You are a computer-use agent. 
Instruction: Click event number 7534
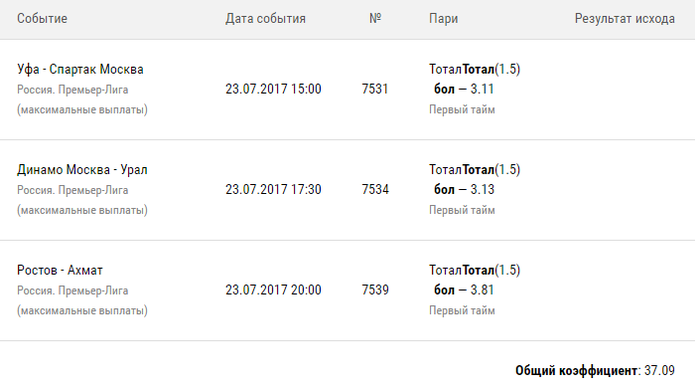pos(375,189)
